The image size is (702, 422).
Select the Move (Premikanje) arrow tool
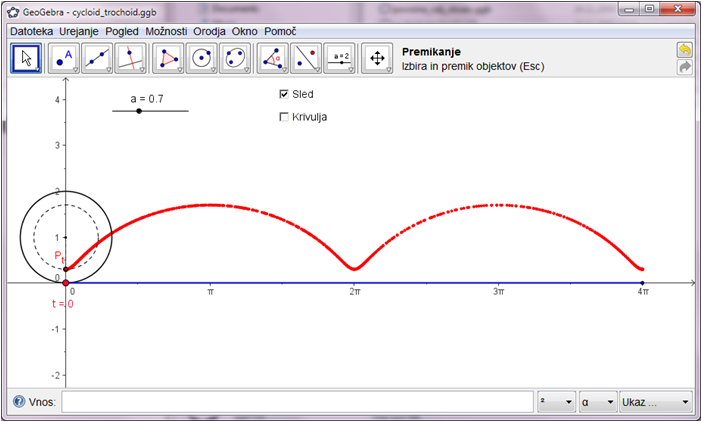26,58
